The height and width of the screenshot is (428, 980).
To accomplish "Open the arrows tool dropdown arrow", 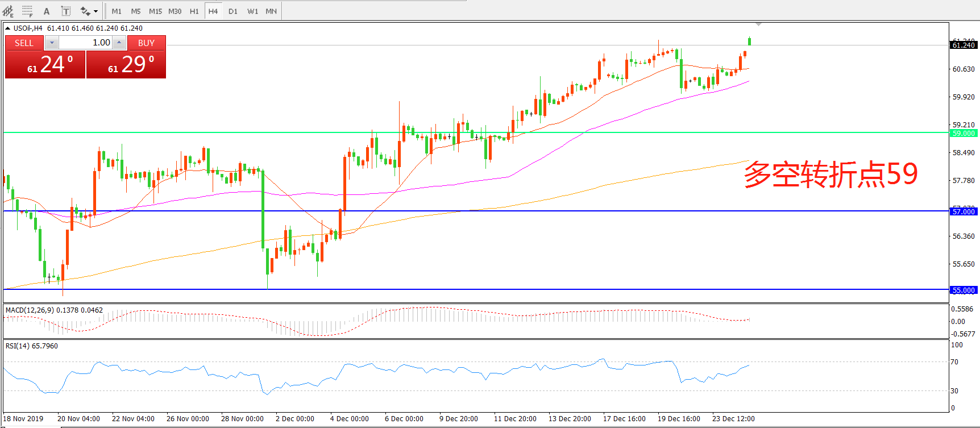I will pos(95,11).
